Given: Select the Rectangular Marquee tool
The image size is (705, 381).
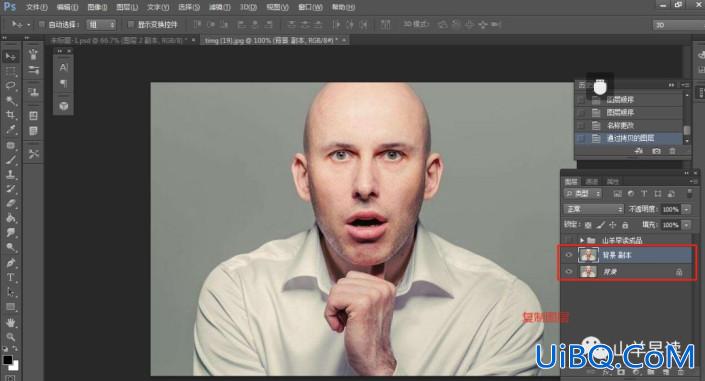Looking at the screenshot, I should click(10, 71).
